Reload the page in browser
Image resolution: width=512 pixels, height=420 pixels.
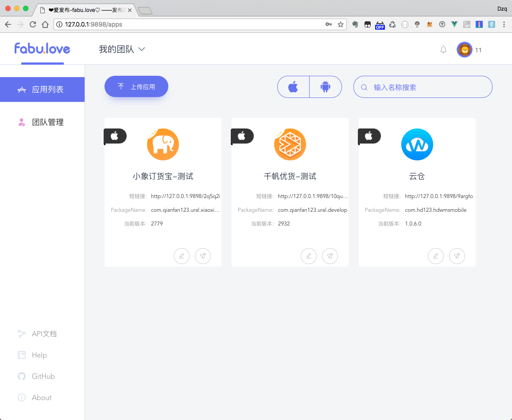click(33, 24)
